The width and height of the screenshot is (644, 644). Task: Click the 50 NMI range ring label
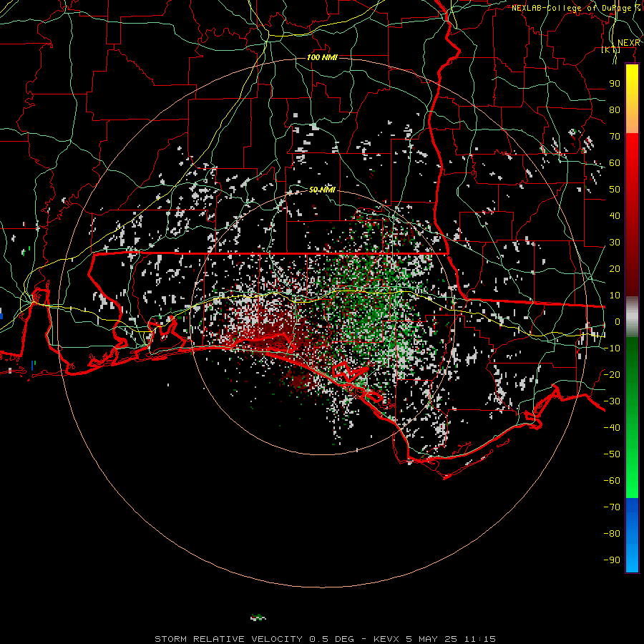coord(322,190)
